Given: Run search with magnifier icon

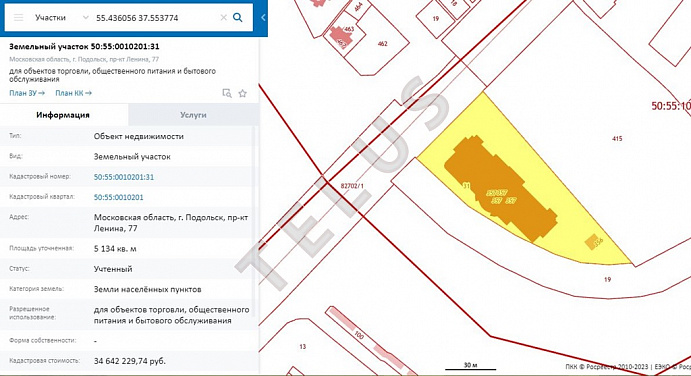Looking at the screenshot, I should coord(238,18).
